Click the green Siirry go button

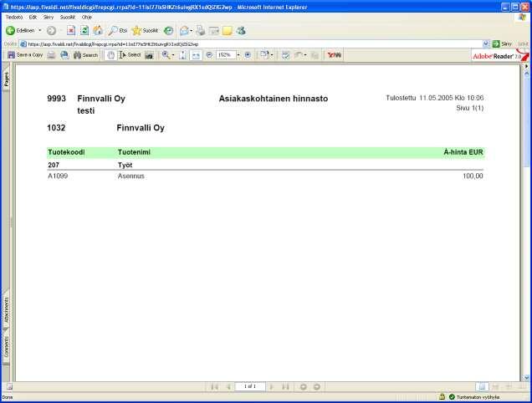coord(502,44)
